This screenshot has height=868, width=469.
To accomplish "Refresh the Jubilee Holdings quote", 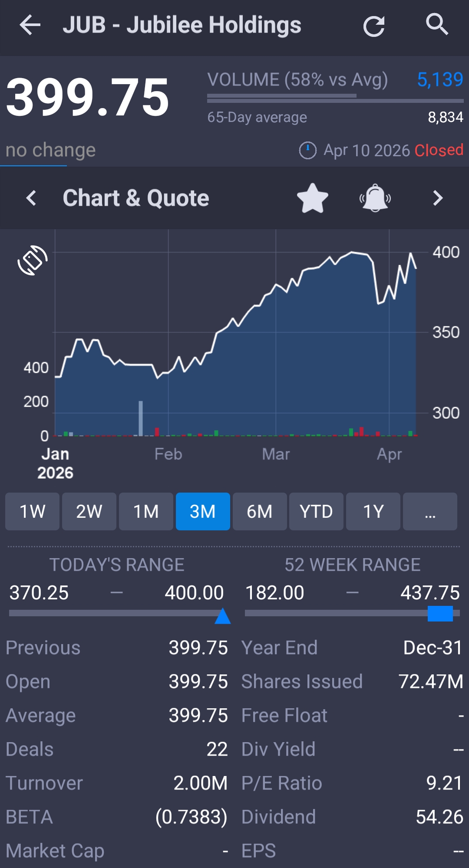I will (374, 26).
